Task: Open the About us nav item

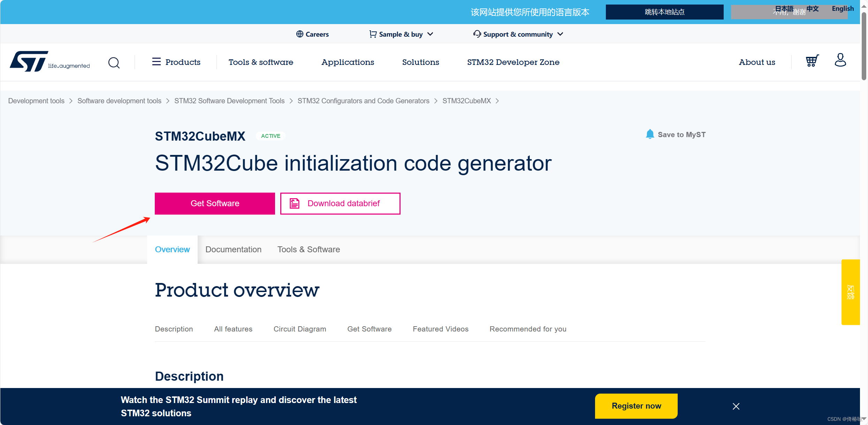Action: tap(757, 62)
